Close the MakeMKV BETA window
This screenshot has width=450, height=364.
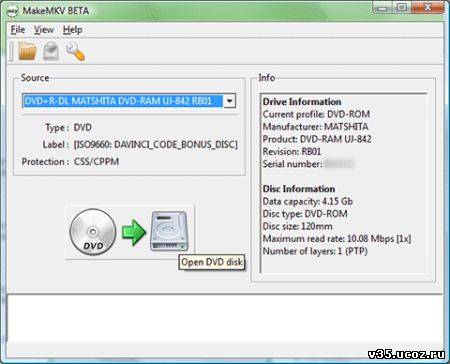tap(428, 7)
